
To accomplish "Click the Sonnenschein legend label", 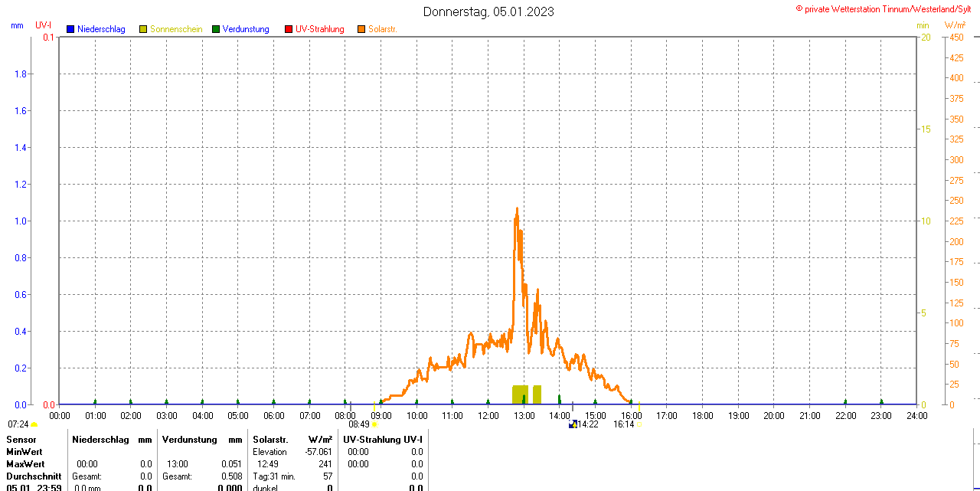I will [x=176, y=29].
